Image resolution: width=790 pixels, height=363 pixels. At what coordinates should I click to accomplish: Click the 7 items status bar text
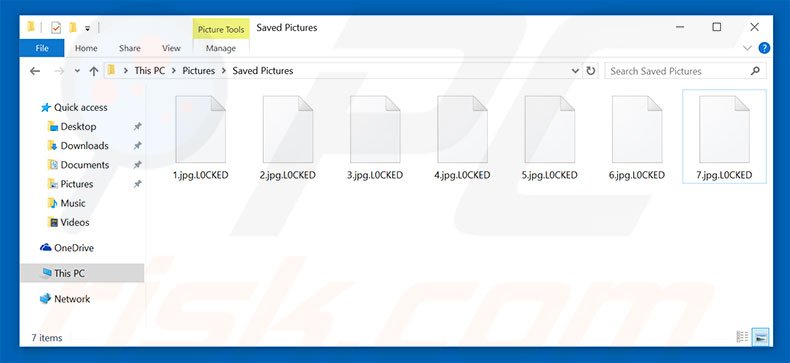47,338
